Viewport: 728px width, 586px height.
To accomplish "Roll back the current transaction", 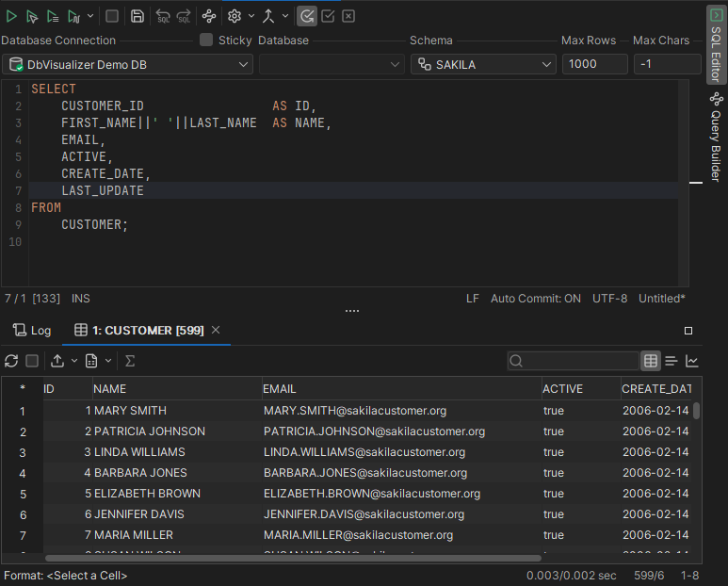I will [348, 17].
